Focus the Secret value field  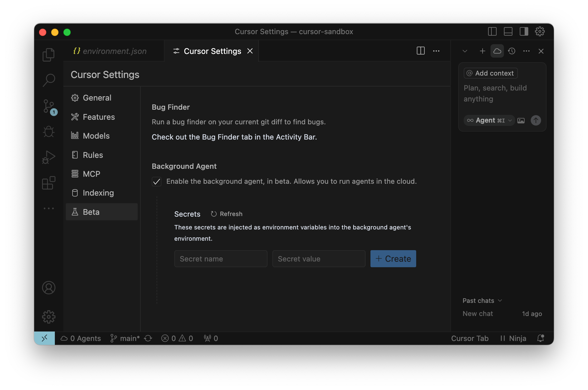coord(319,259)
